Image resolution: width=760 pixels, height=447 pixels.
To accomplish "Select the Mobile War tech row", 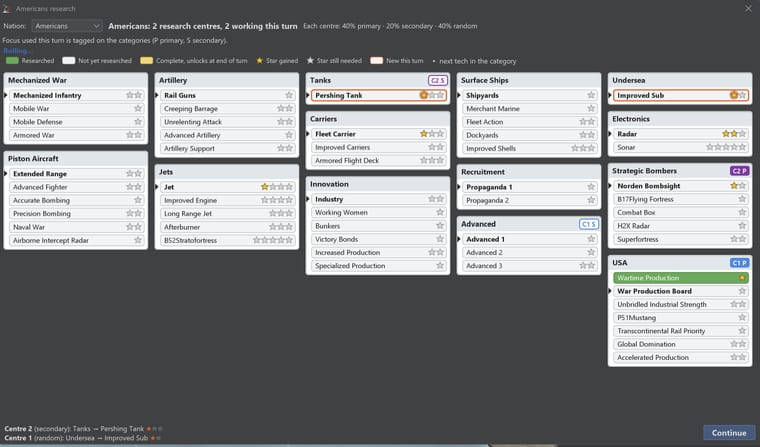I will (76, 109).
